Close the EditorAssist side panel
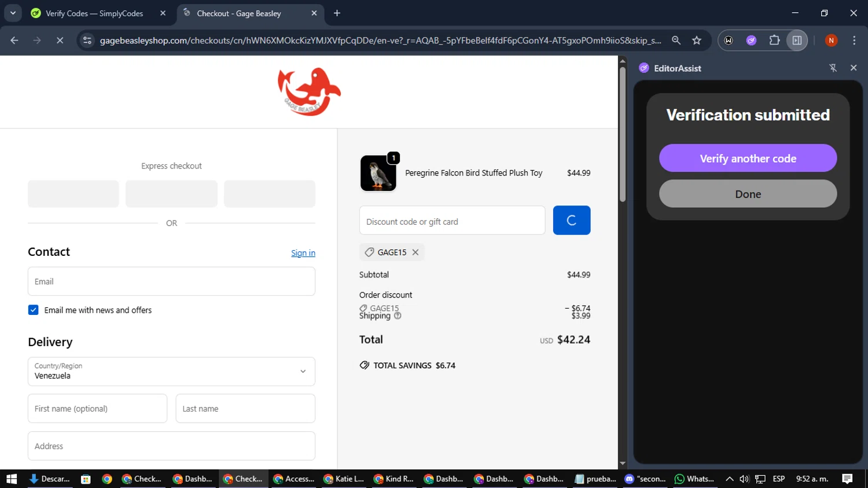The width and height of the screenshot is (868, 488). coord(854,68)
